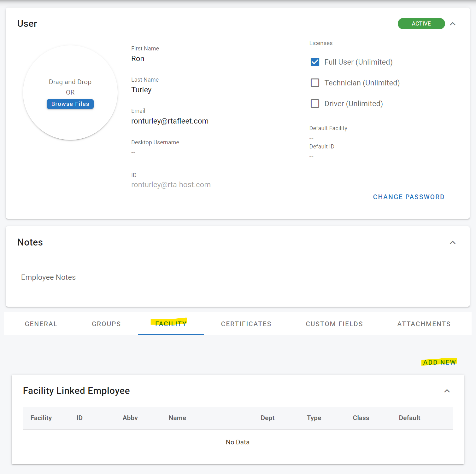The width and height of the screenshot is (476, 474).
Task: Collapse the Notes section chevron
Action: [x=453, y=242]
